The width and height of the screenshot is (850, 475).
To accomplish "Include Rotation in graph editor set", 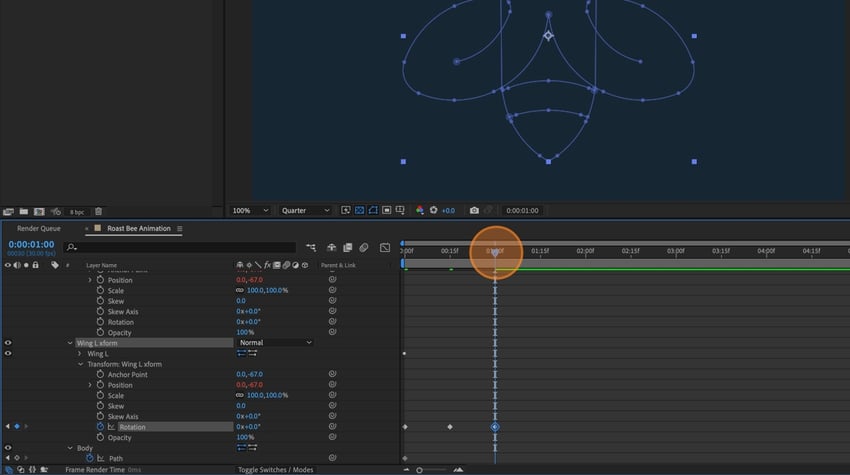I will [111, 427].
